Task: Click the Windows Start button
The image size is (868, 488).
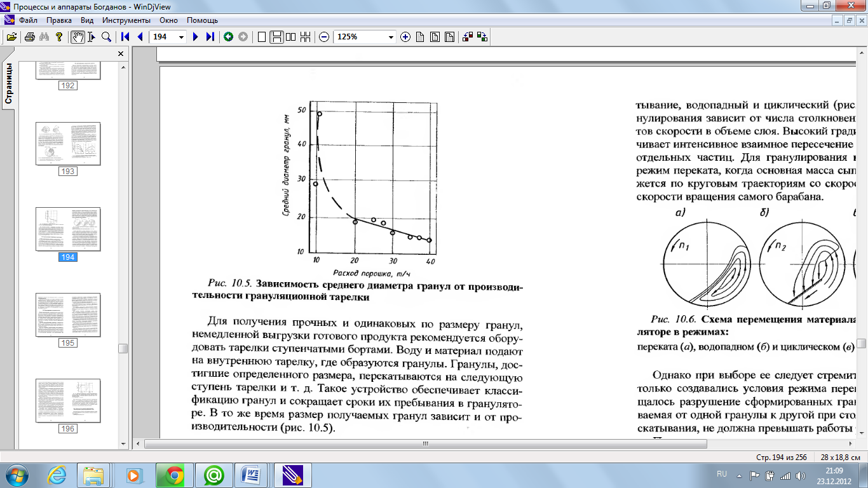Action: pyautogui.click(x=17, y=475)
